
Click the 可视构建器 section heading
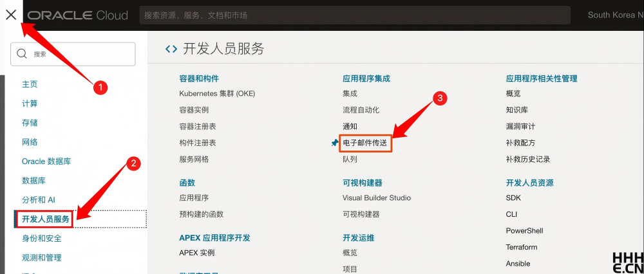(363, 183)
